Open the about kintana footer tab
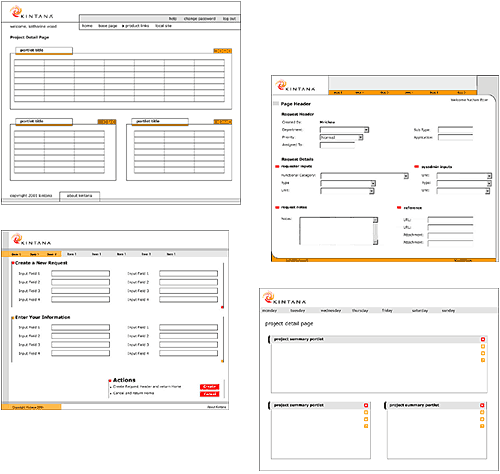Image resolution: width=500 pixels, height=474 pixels. coord(79,196)
